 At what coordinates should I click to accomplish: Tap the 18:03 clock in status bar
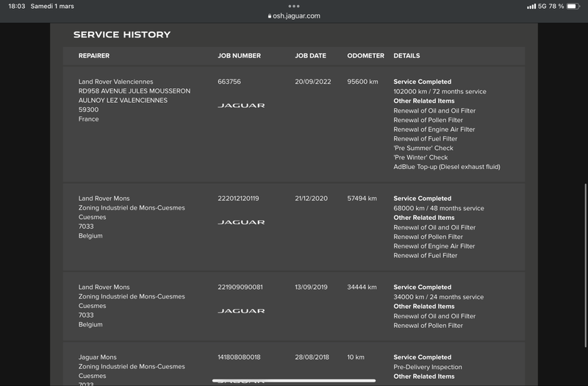[16, 6]
